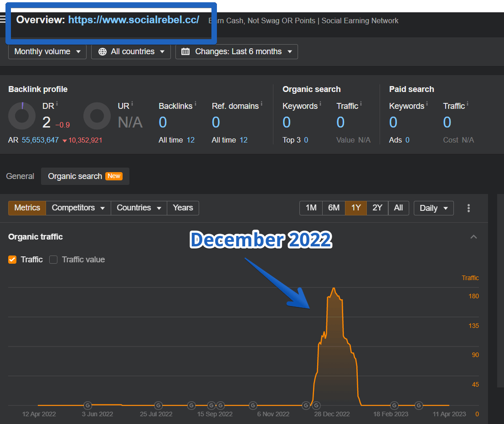504x424 pixels.
Task: Click Organic search Keywords value 0
Action: pyautogui.click(x=287, y=123)
